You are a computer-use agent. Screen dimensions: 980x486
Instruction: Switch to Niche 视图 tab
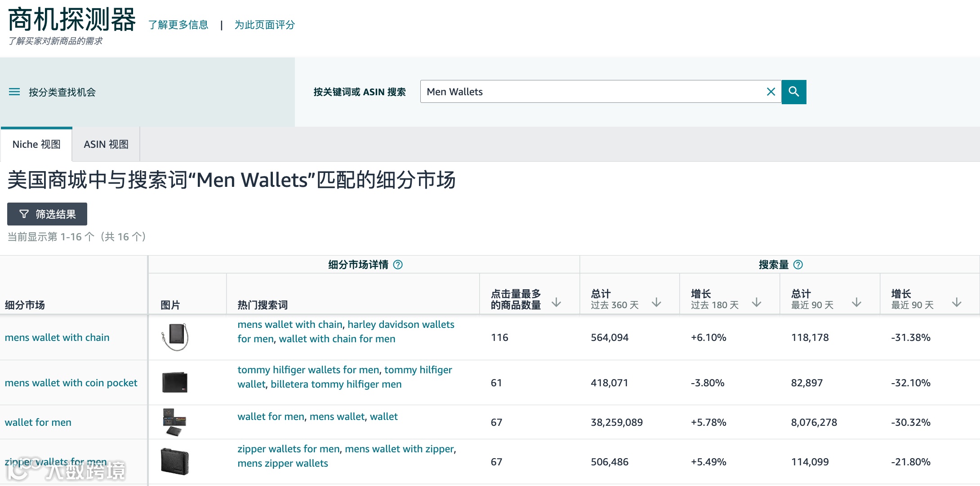[x=36, y=144]
